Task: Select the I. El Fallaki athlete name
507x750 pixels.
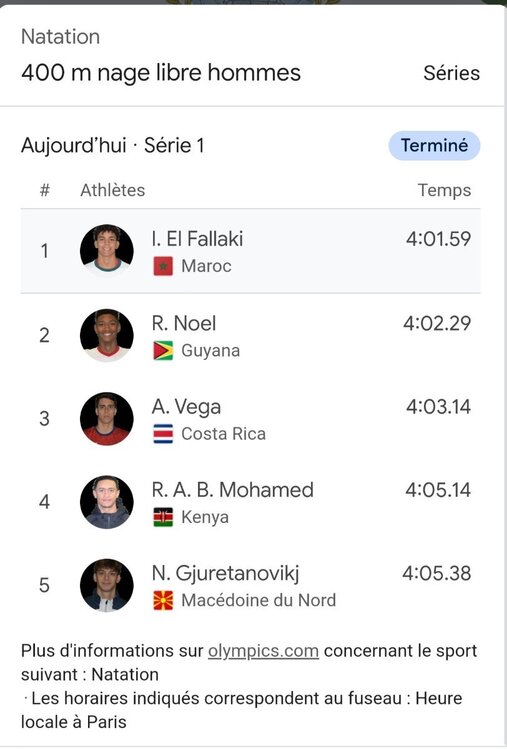Action: (x=197, y=239)
